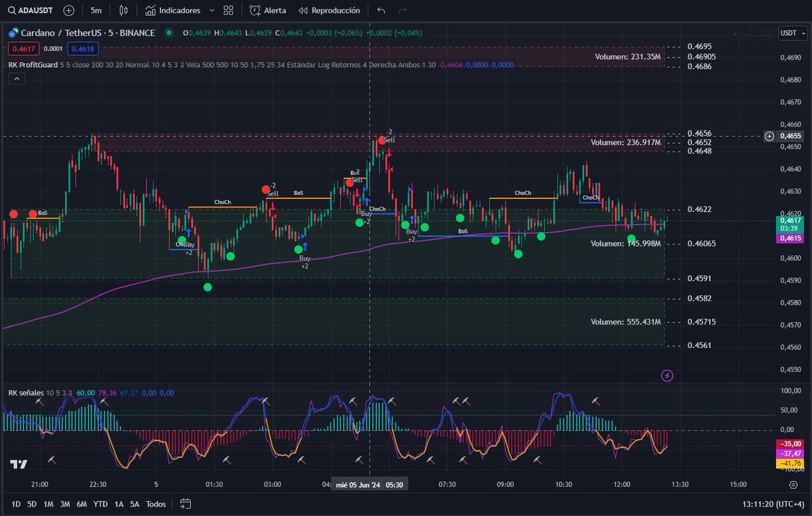Select the 1M date range

click(49, 504)
